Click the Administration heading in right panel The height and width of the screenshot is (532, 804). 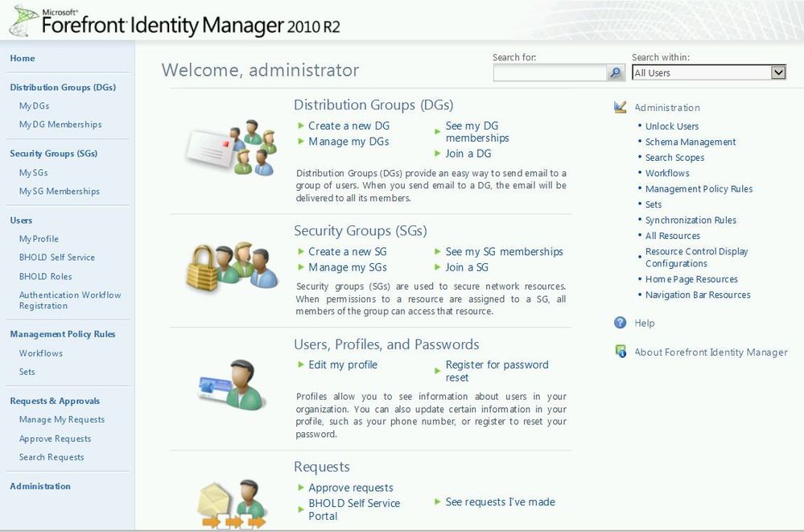point(667,107)
